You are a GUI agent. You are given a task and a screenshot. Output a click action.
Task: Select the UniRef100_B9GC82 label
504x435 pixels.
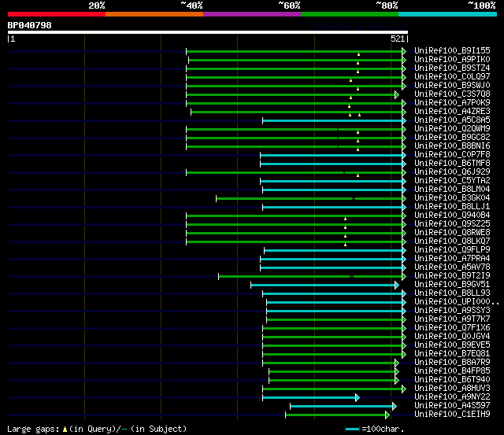(452, 138)
